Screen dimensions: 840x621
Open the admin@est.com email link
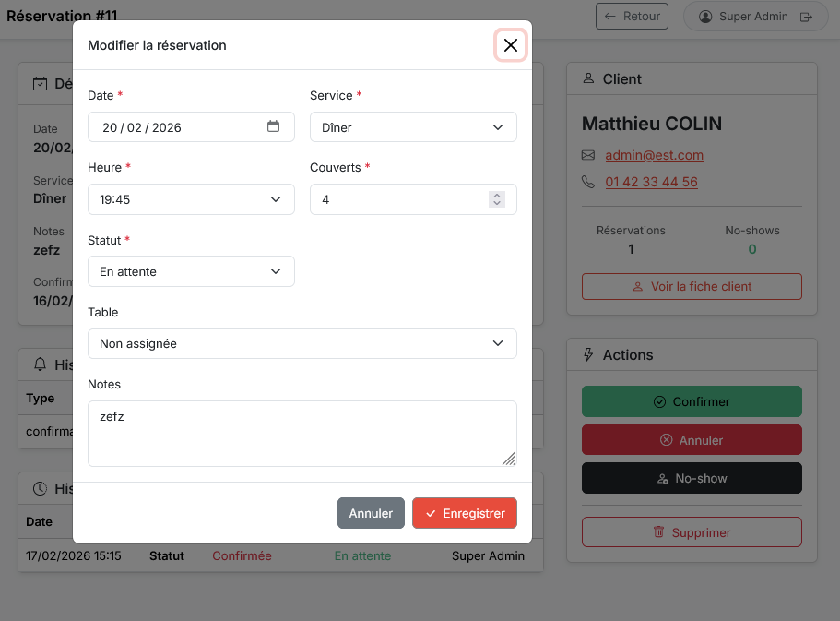tap(654, 155)
